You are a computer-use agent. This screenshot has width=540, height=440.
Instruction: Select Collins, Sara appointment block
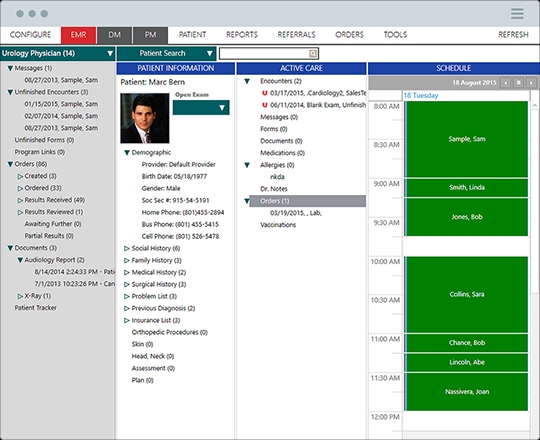[x=467, y=294]
